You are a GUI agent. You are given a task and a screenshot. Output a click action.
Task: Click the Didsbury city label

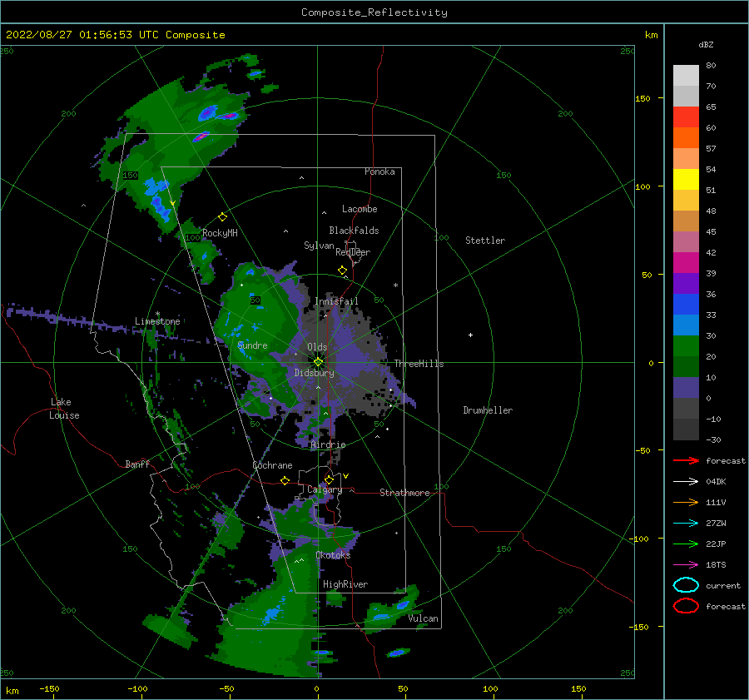315,373
